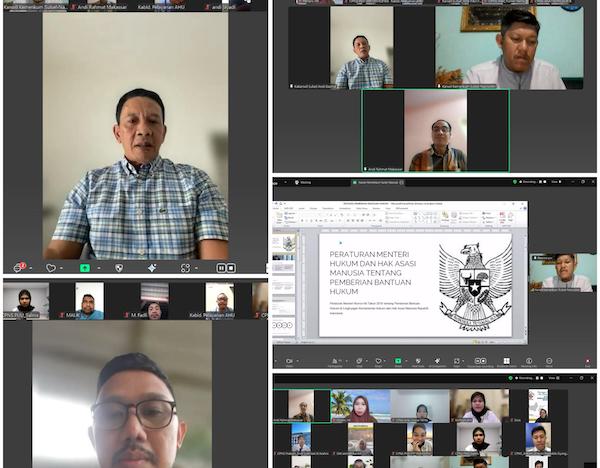The image size is (600, 468).
Task: Open the Meeting tab in title bar
Action: [x=303, y=183]
